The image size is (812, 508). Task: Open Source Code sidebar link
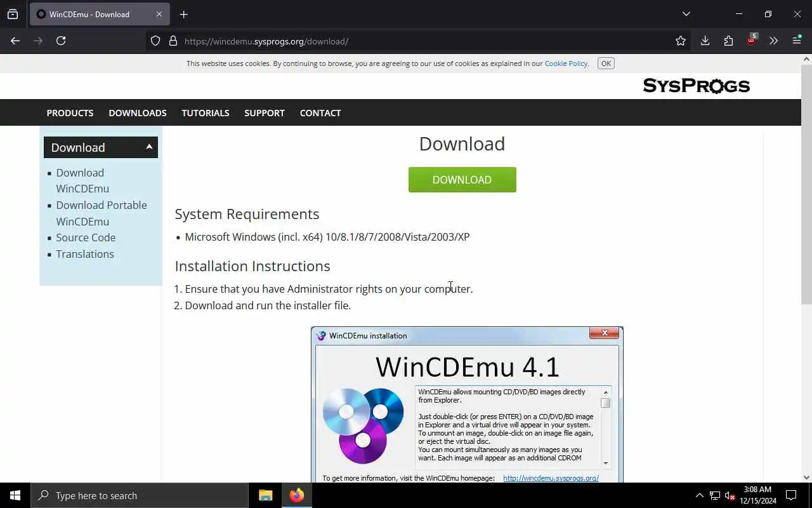click(x=86, y=237)
